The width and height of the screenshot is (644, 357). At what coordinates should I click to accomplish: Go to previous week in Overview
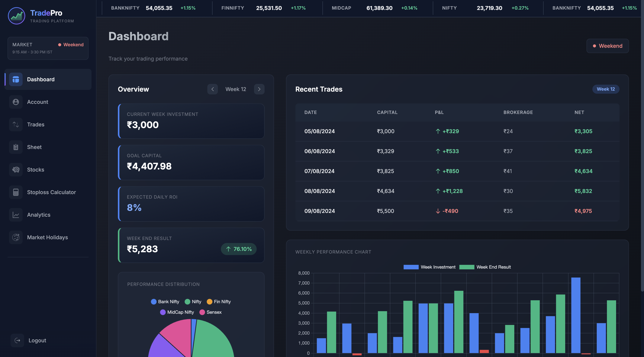click(212, 89)
